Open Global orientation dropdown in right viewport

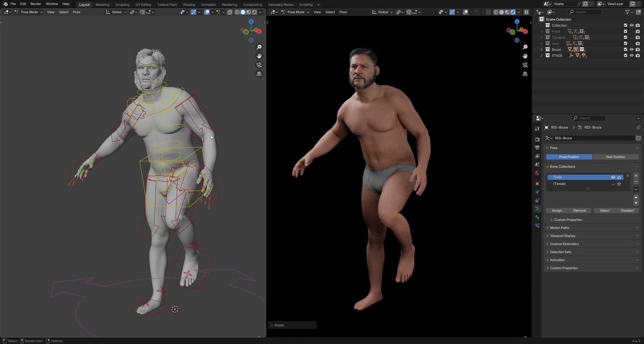pyautogui.click(x=383, y=12)
